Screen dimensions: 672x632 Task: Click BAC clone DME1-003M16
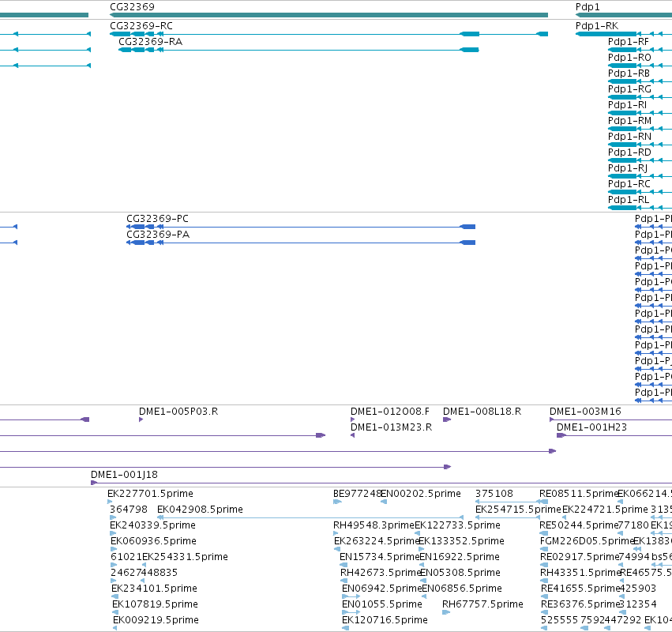click(x=585, y=412)
